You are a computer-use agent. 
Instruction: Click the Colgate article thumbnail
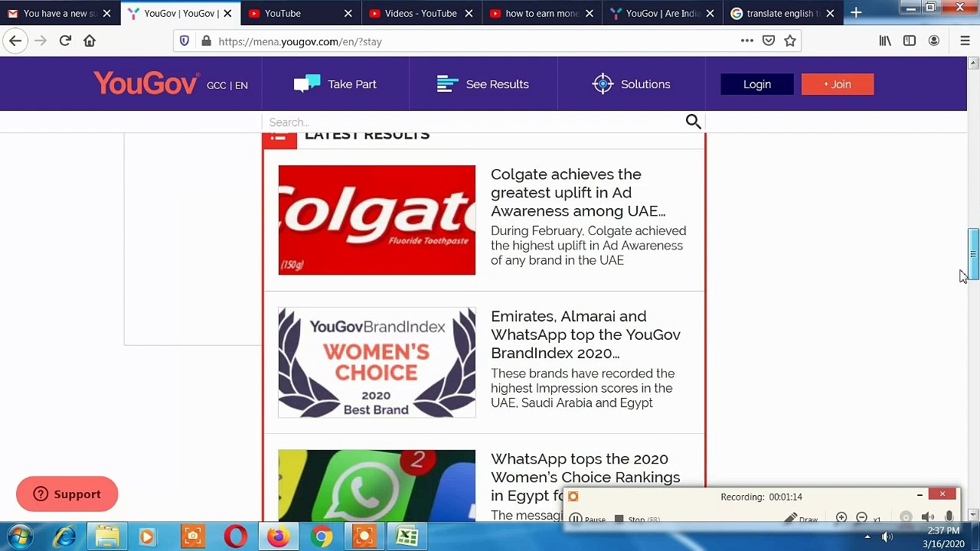(x=377, y=220)
